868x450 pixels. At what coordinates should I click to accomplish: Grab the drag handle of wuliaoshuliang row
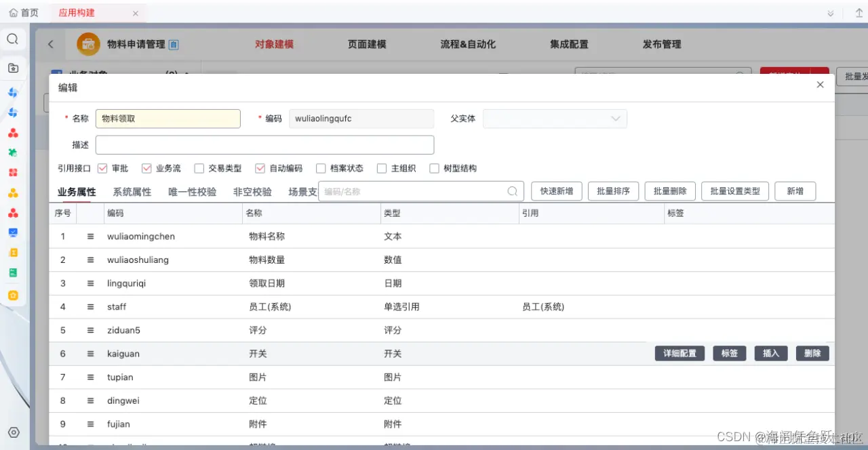pyautogui.click(x=90, y=260)
